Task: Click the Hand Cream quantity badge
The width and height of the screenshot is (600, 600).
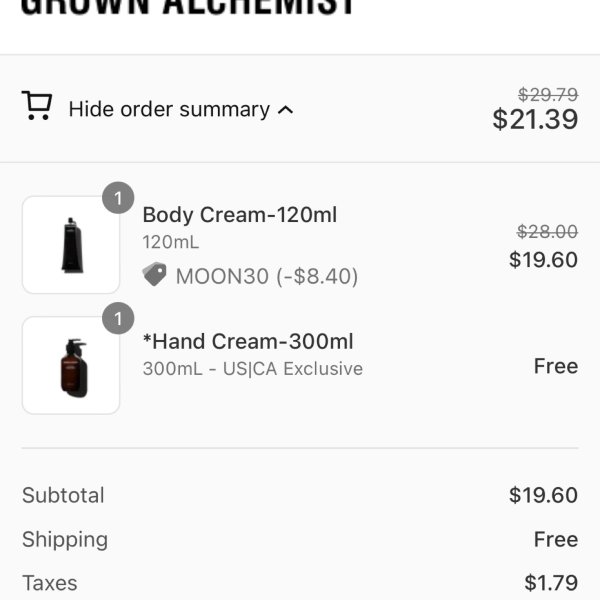Action: [x=118, y=318]
